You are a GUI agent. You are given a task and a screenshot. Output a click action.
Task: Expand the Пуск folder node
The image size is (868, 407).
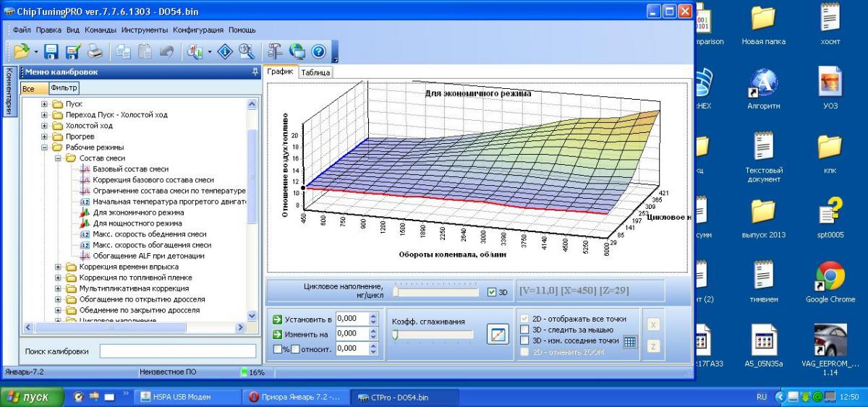tap(45, 104)
